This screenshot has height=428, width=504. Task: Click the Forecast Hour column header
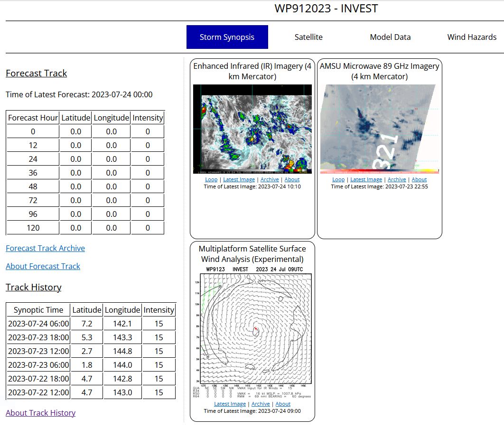[33, 118]
